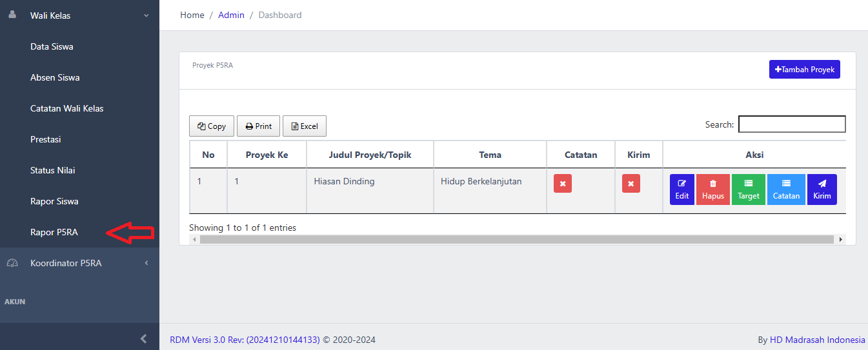Sort by Proyek Ke column header

click(267, 155)
